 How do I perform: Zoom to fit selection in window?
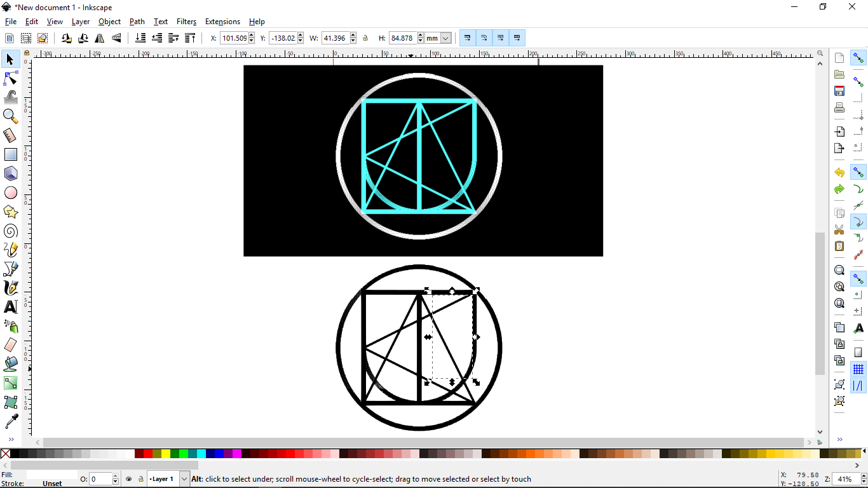pyautogui.click(x=839, y=270)
